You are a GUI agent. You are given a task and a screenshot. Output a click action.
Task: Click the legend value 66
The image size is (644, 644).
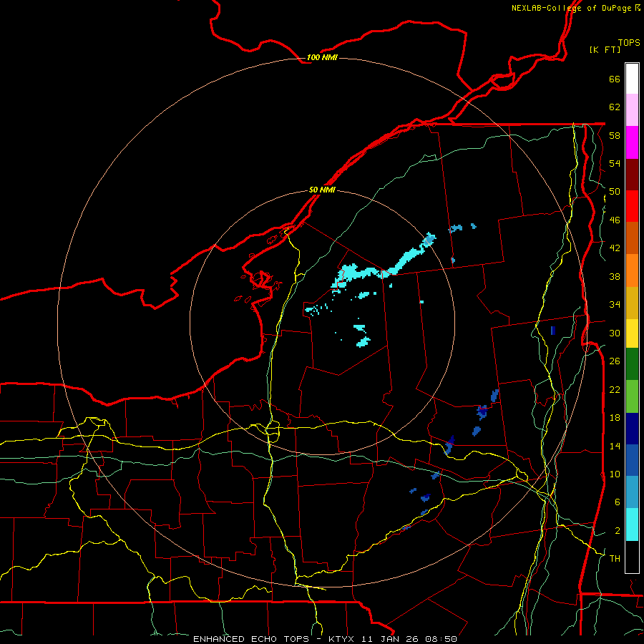tap(615, 79)
